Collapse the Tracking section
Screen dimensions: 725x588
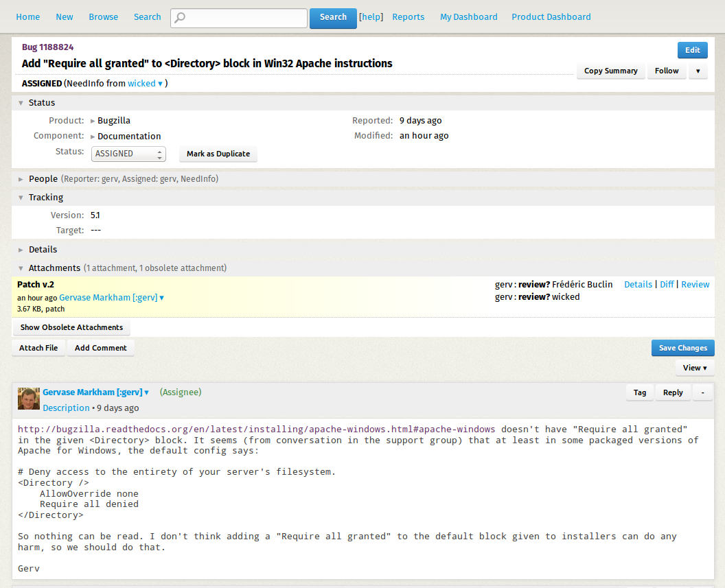click(x=21, y=198)
